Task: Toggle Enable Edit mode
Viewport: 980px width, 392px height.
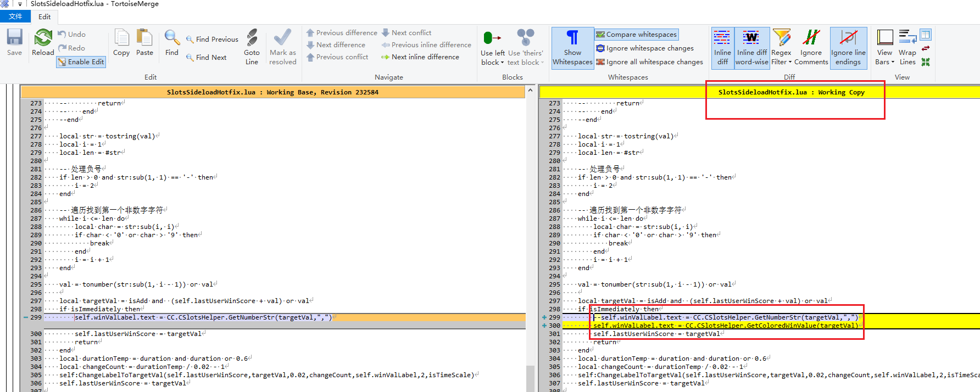Action: (81, 62)
